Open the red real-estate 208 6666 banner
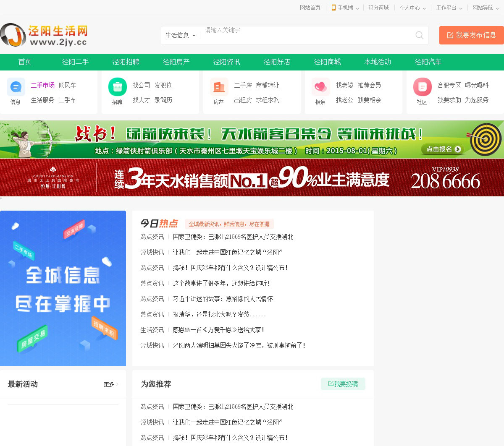 click(x=252, y=177)
